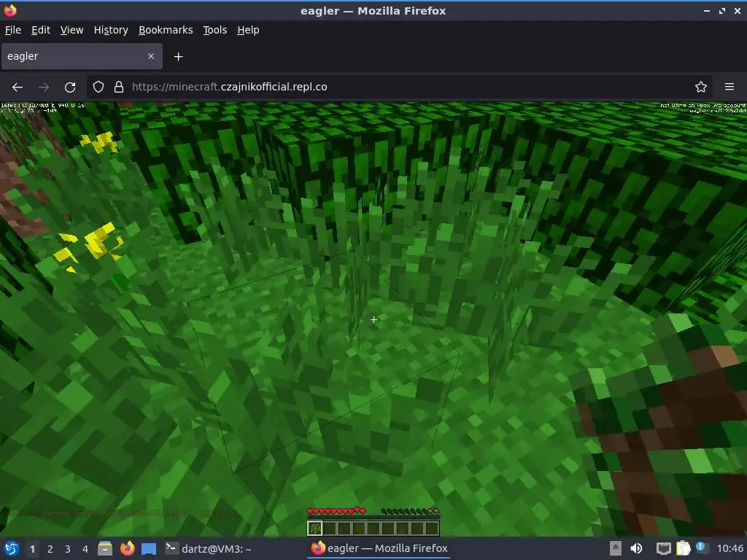Open Firefox hamburger application menu
747x560 pixels.
(x=729, y=87)
